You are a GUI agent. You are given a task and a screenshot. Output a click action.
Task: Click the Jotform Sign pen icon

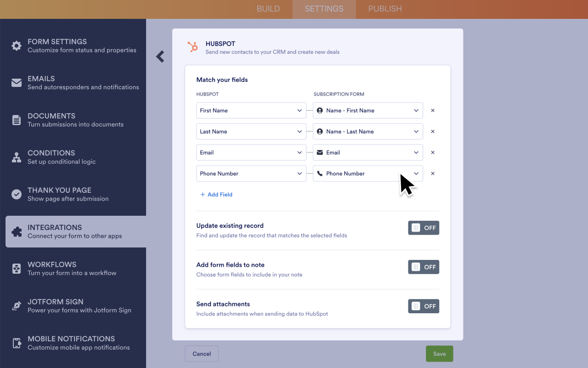tap(17, 306)
